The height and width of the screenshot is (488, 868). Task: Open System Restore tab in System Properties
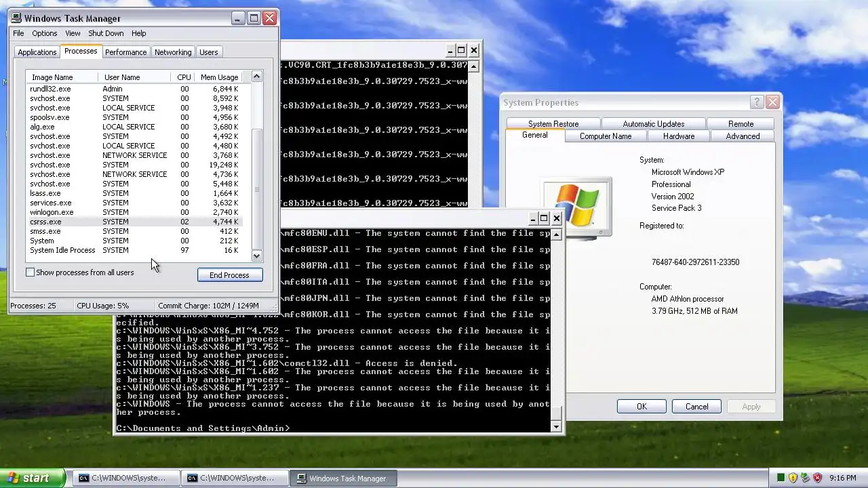pos(553,124)
